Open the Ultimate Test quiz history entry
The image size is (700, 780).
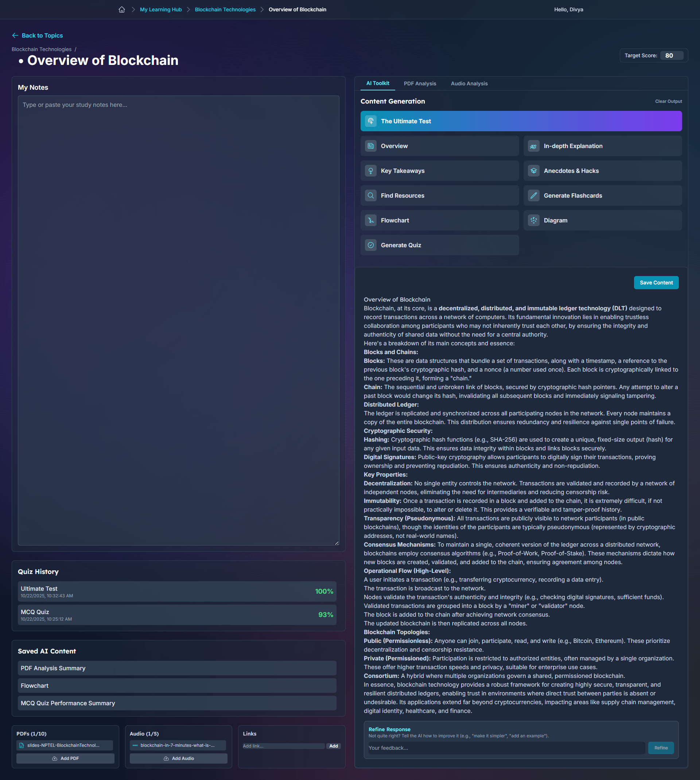point(177,591)
